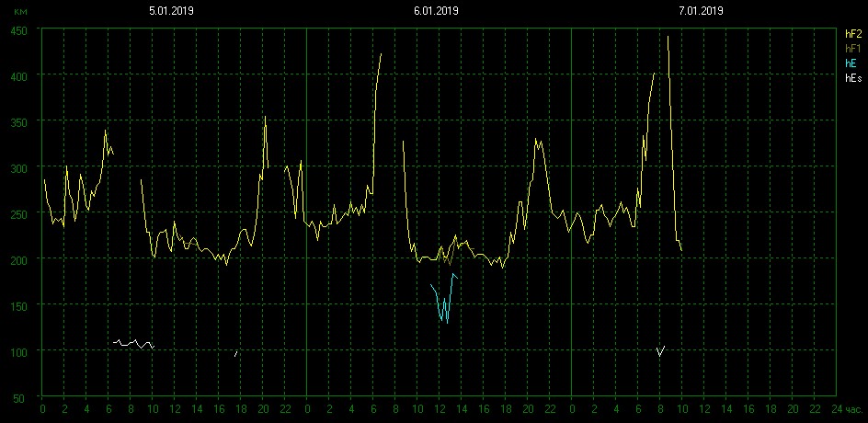Select the 6.01.2019 date header
This screenshot has width=868, height=423.
click(x=436, y=11)
